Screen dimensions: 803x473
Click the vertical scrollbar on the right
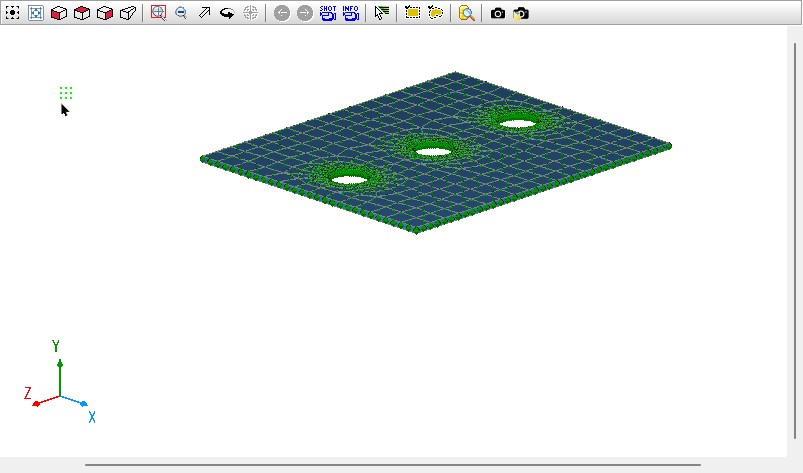pos(795,242)
